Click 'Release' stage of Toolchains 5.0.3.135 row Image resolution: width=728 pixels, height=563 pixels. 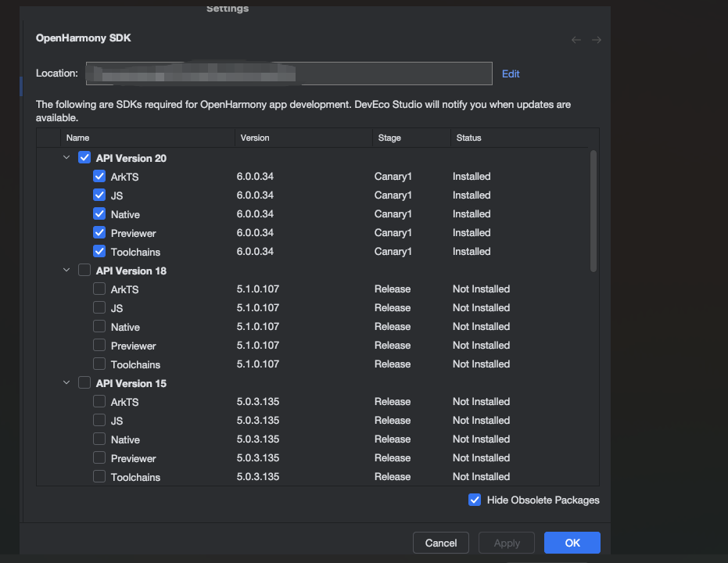pyautogui.click(x=393, y=477)
